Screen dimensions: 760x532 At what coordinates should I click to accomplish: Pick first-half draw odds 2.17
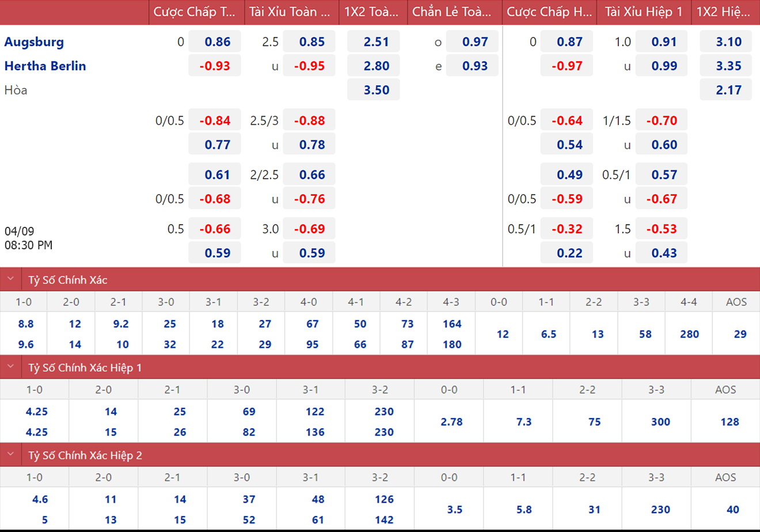728,90
